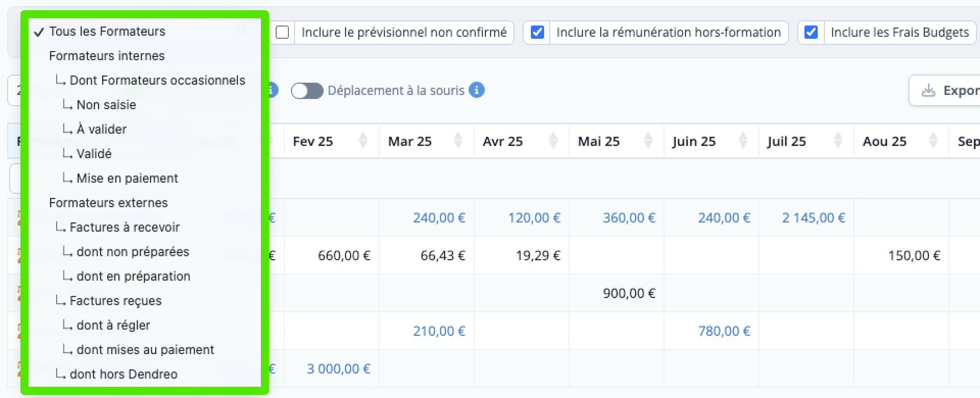Click the Avr 25 column header text

point(503,141)
